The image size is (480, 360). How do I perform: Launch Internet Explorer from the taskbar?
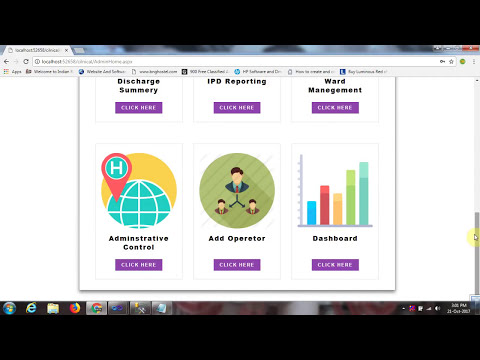(31, 308)
